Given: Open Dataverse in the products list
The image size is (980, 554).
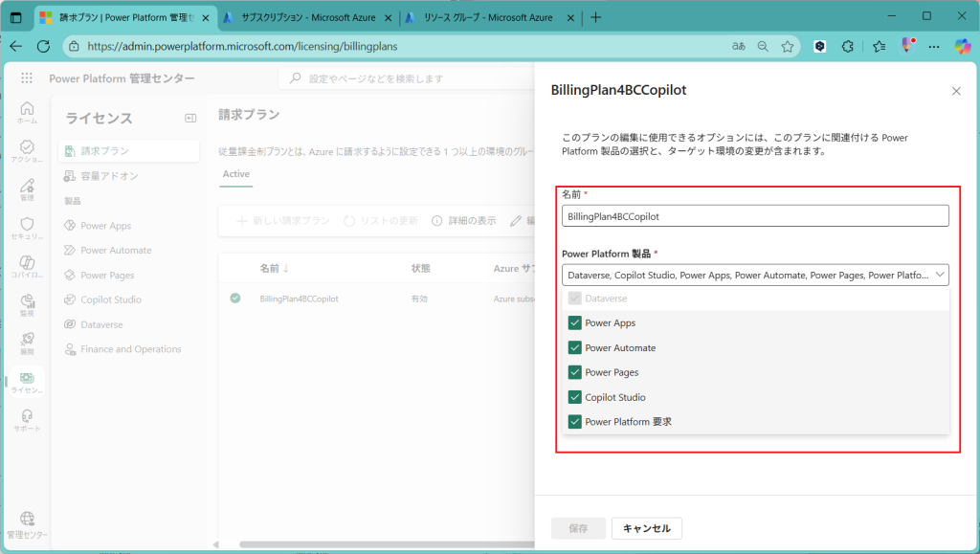Looking at the screenshot, I should [x=101, y=324].
